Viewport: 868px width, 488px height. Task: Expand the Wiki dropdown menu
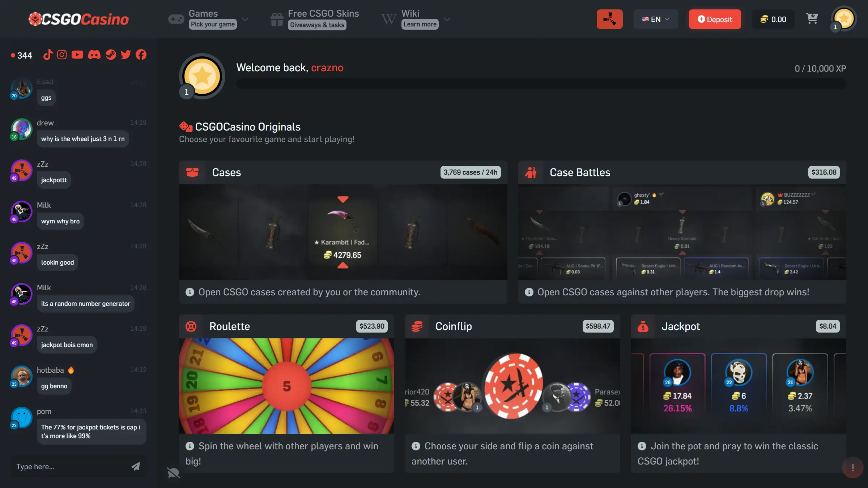point(416,19)
